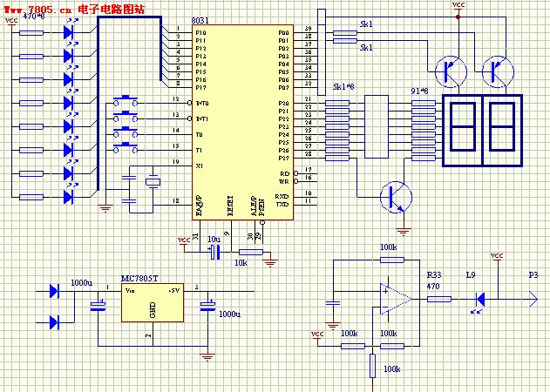Click the lower diode at power input

point(56,321)
